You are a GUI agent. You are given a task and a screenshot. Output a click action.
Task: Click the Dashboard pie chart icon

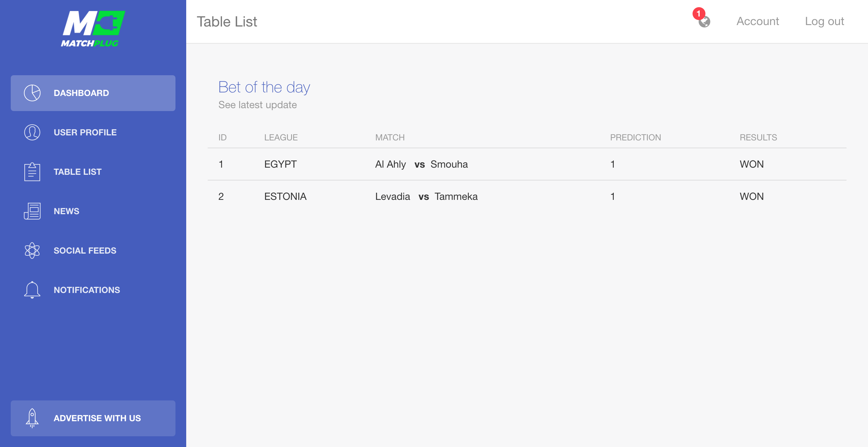(32, 93)
